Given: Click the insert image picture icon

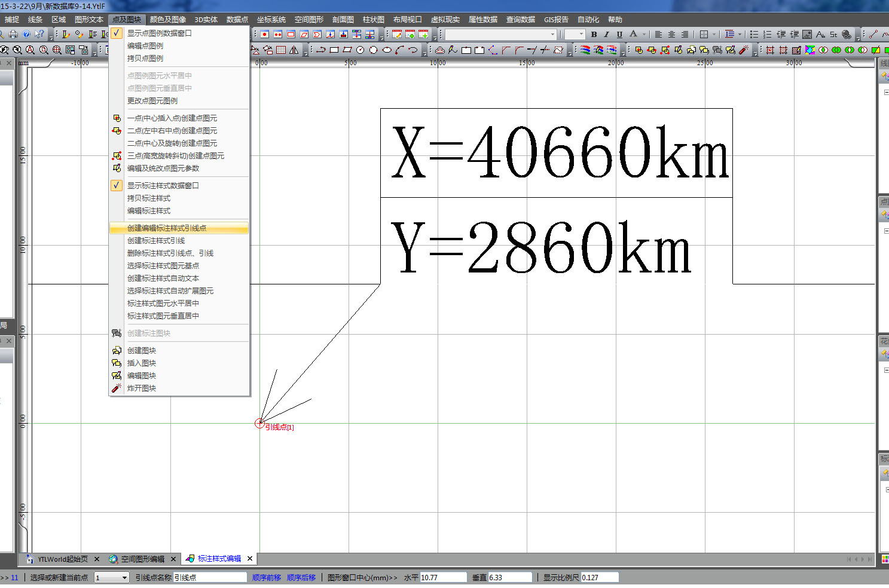Looking at the screenshot, I should (807, 35).
